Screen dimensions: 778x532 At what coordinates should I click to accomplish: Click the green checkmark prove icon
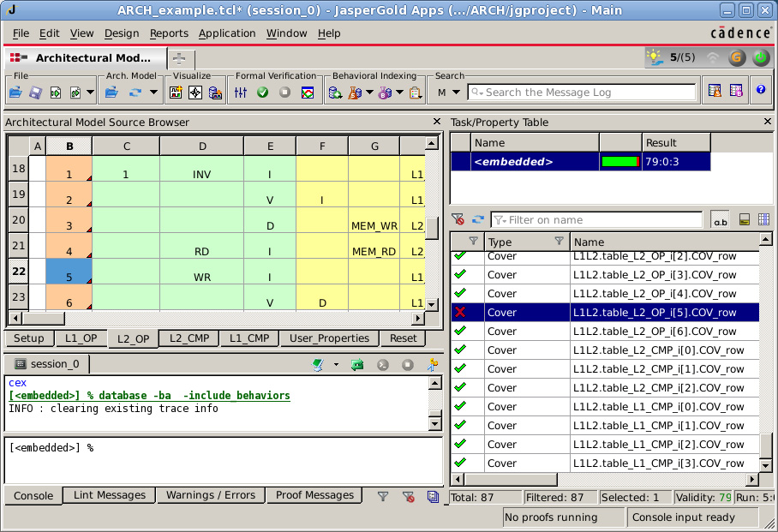pyautogui.click(x=262, y=93)
